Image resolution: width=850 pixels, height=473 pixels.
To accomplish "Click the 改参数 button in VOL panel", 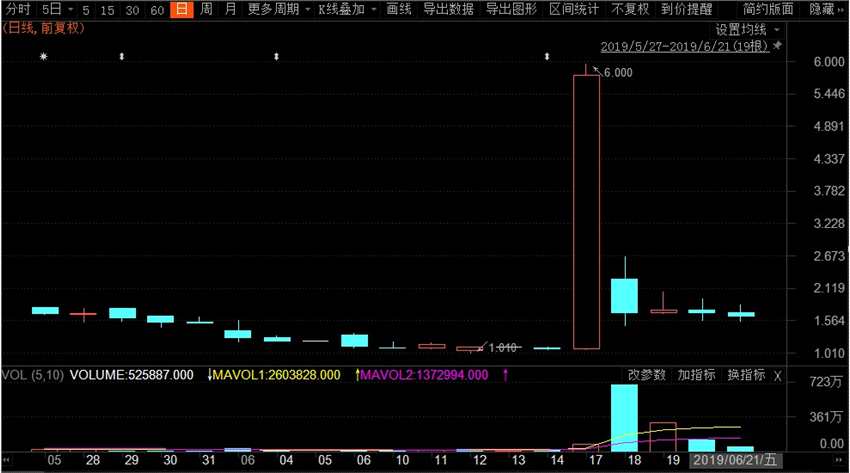I will point(647,375).
